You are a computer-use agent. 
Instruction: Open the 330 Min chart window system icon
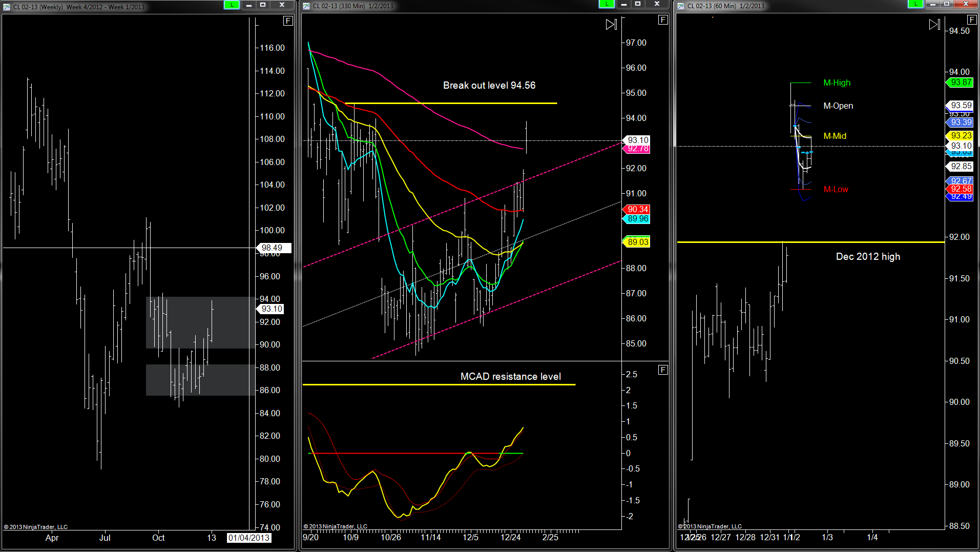pos(306,6)
